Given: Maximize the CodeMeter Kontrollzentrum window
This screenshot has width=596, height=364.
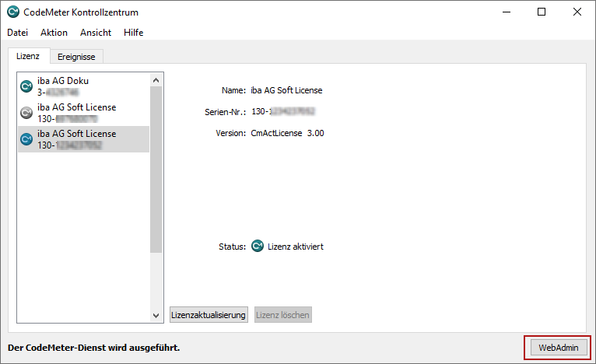Looking at the screenshot, I should [x=542, y=12].
